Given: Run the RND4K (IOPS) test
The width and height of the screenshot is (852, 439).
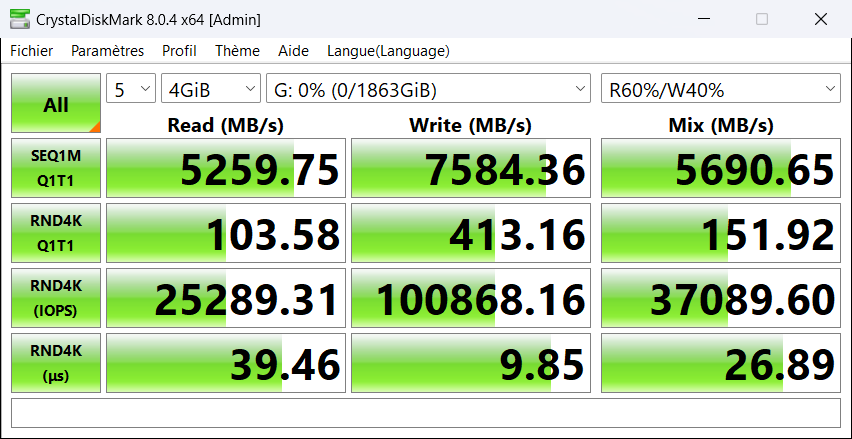Looking at the screenshot, I should [x=56, y=298].
